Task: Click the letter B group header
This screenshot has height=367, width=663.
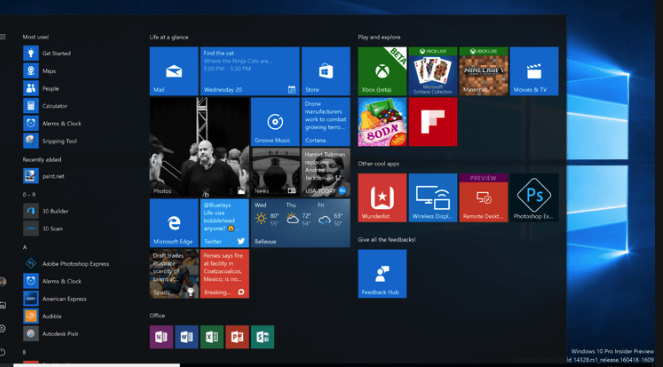Action: 25,352
